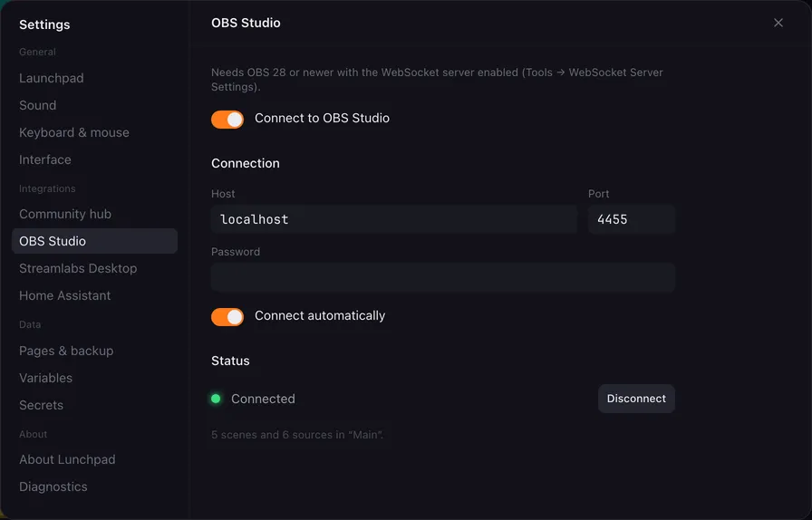The width and height of the screenshot is (812, 520).
Task: Select the OBS Studio sidebar item
Action: pyautogui.click(x=94, y=241)
